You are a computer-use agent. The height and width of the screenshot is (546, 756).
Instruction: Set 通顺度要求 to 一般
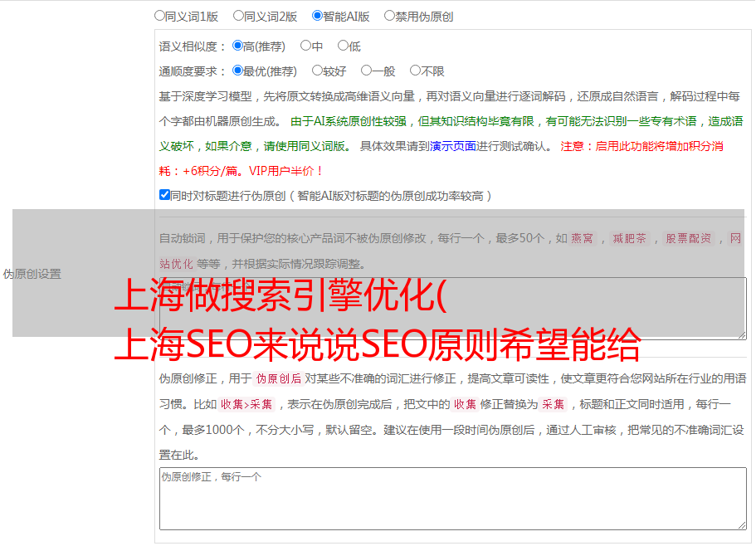pos(367,71)
